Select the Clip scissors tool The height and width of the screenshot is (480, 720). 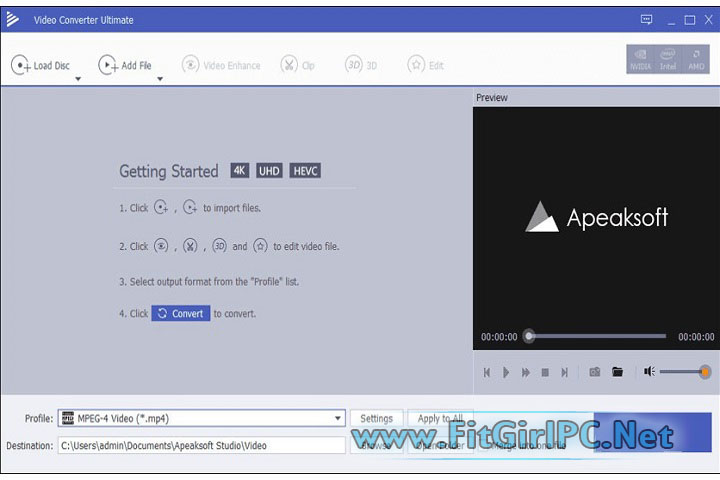click(x=289, y=65)
